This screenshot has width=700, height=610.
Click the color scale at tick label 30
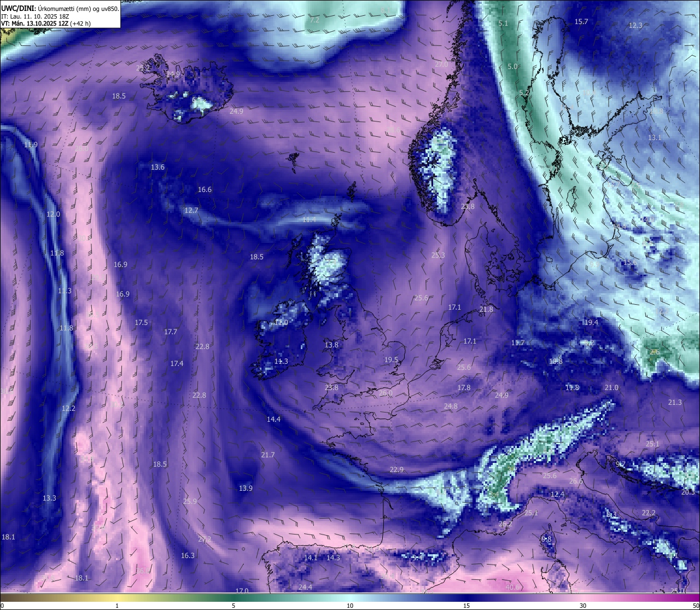pos(583,597)
